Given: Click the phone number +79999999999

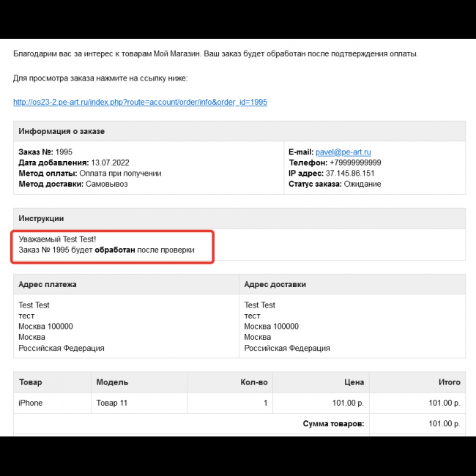Looking at the screenshot, I should pos(355,163).
